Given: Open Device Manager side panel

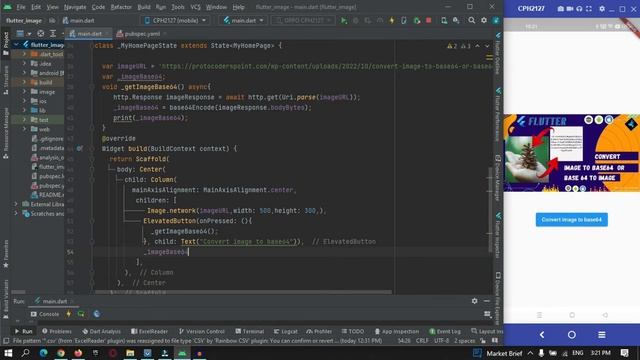Looking at the screenshot, I should pos(498,178).
